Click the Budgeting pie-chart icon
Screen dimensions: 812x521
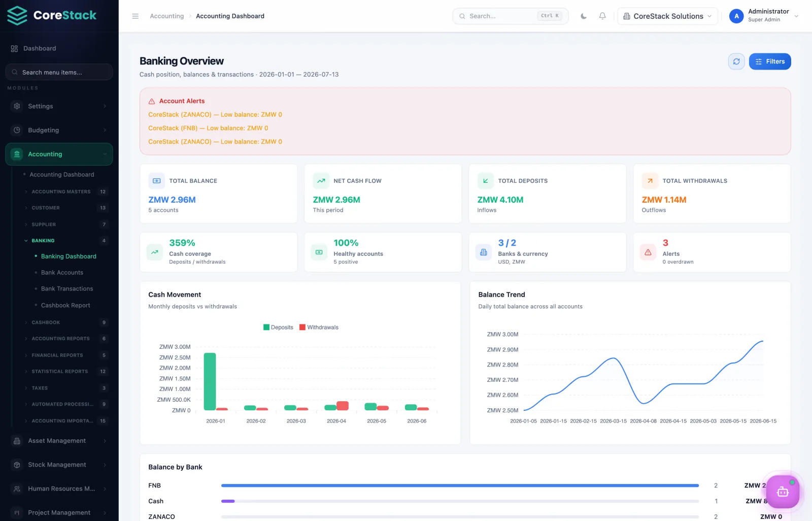click(x=17, y=130)
